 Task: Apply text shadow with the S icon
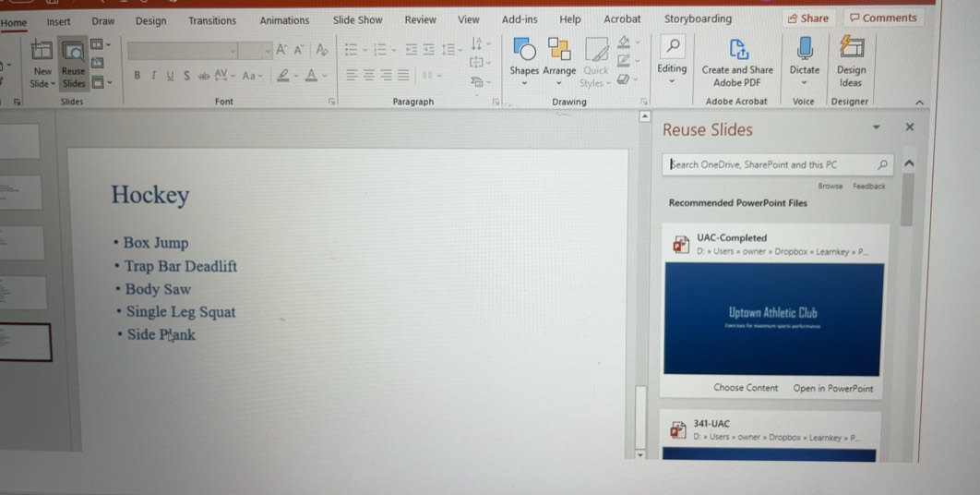click(x=186, y=76)
